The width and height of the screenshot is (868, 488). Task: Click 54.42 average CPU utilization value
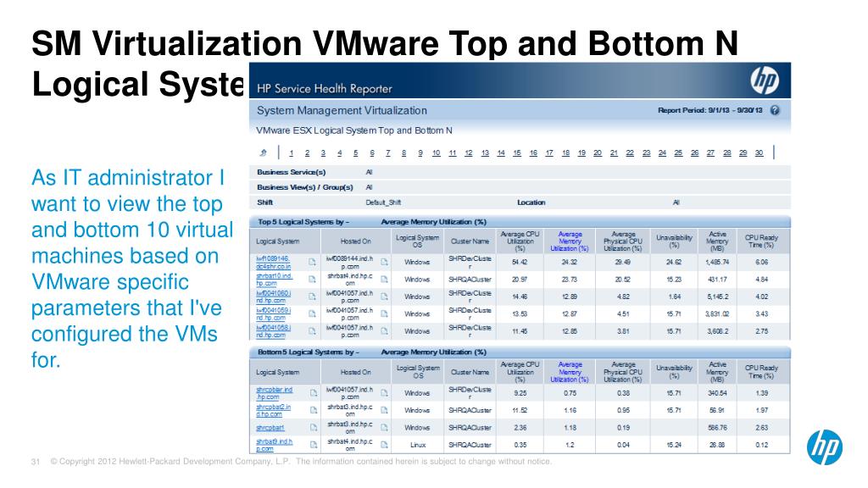click(520, 263)
